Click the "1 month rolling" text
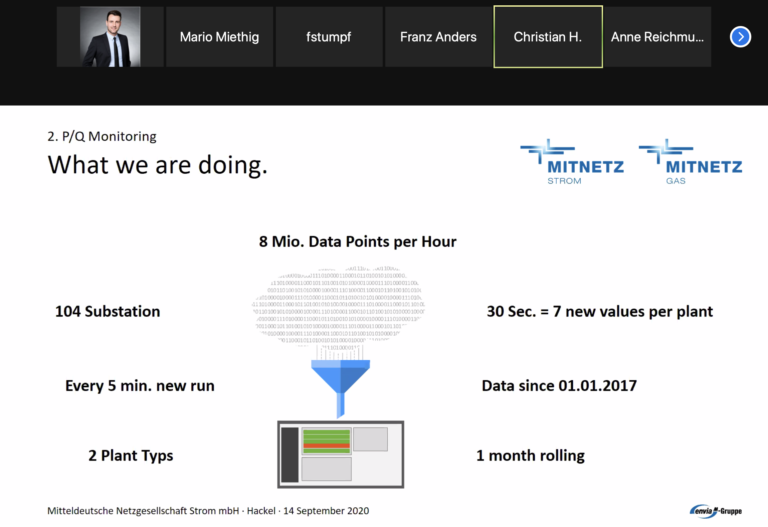The height and width of the screenshot is (527, 768). tap(530, 455)
